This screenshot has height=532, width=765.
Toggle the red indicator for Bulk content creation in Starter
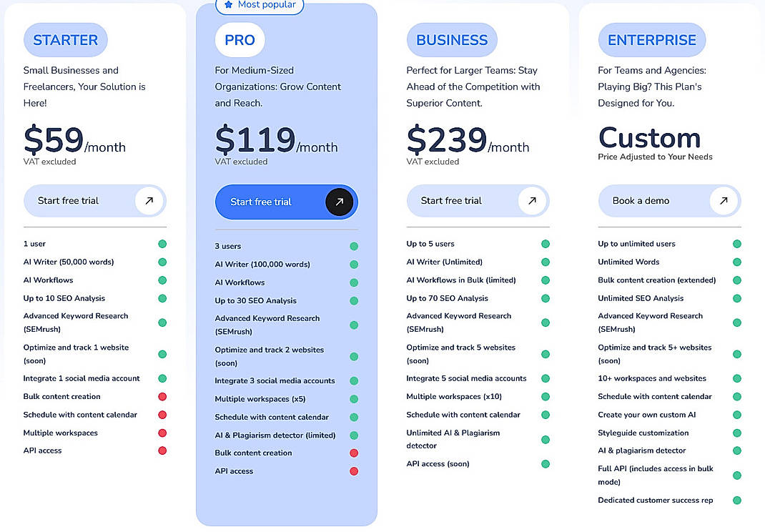(162, 396)
